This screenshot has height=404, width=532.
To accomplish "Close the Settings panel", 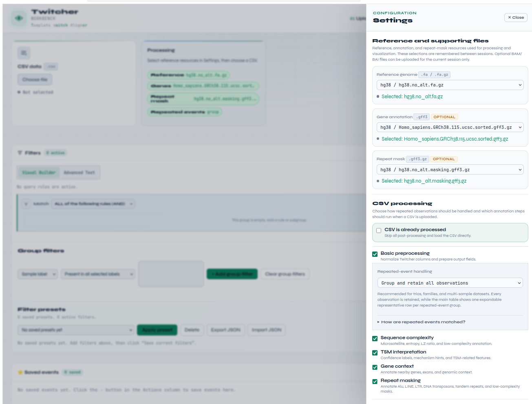I will click(516, 18).
